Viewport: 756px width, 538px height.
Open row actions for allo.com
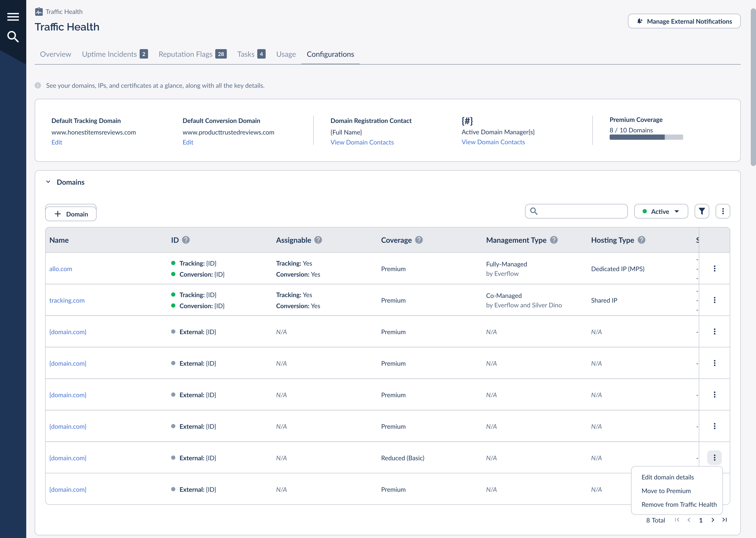coord(715,268)
